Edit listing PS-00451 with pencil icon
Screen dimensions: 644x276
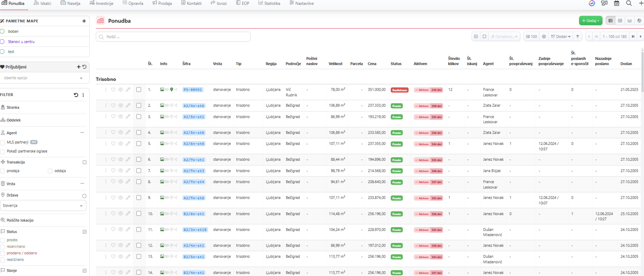[128, 90]
